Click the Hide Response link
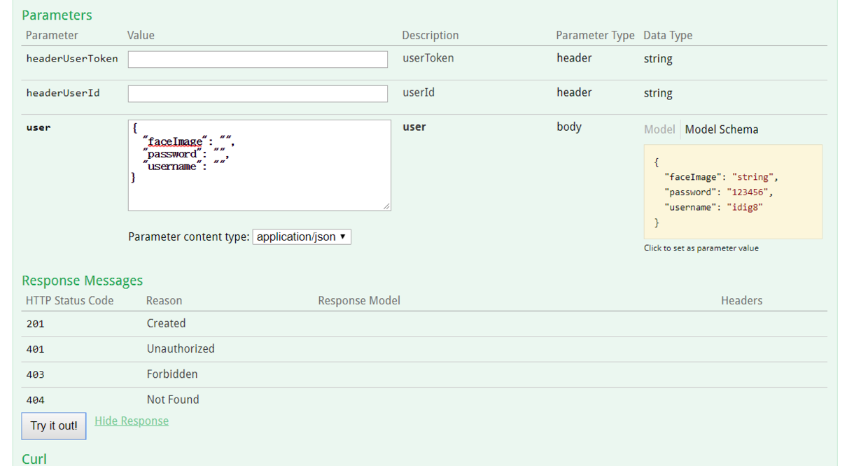Viewport: 868px width, 466px height. [132, 421]
